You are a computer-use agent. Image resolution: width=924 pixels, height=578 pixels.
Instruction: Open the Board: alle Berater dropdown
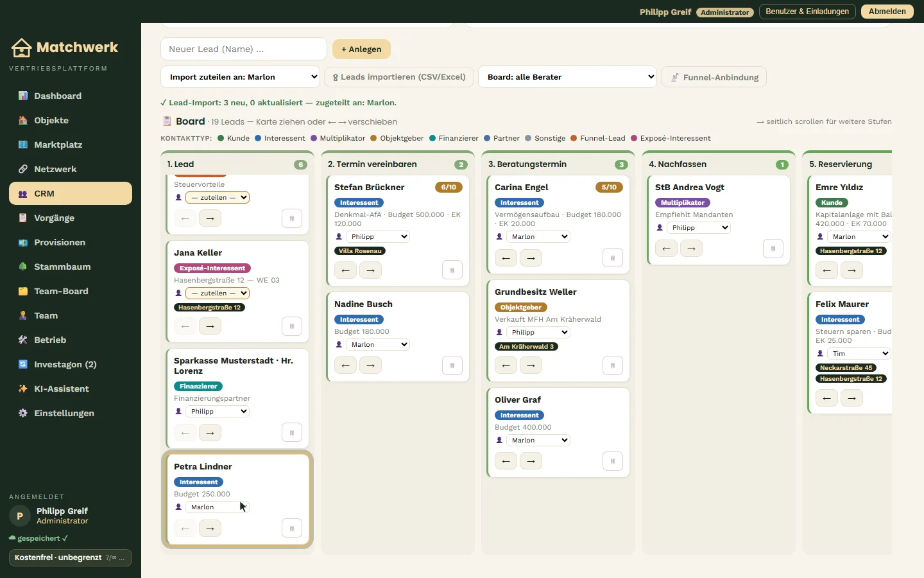(567, 77)
